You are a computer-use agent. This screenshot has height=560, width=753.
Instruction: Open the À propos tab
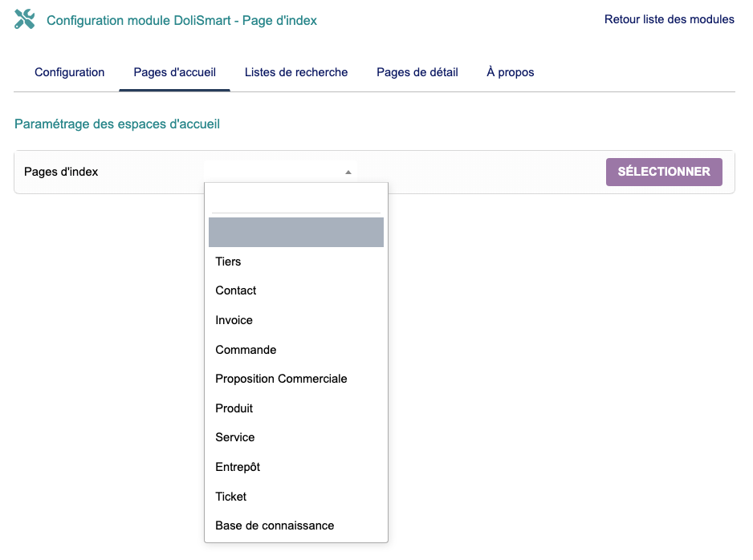510,72
